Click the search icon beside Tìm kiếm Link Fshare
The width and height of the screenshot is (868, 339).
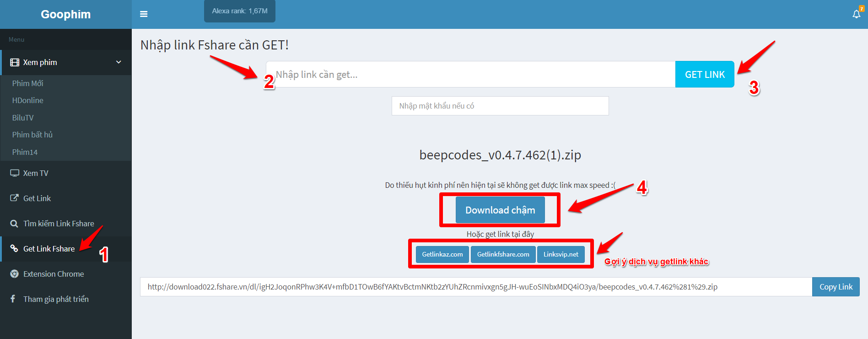(15, 224)
